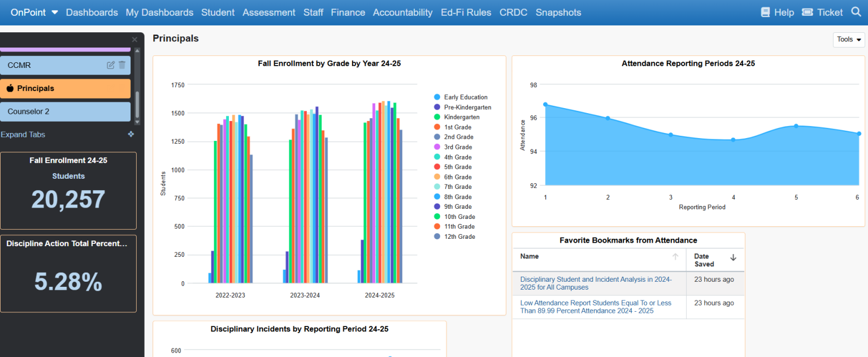Open search with the magnifying glass icon
The image size is (868, 357).
click(x=858, y=12)
